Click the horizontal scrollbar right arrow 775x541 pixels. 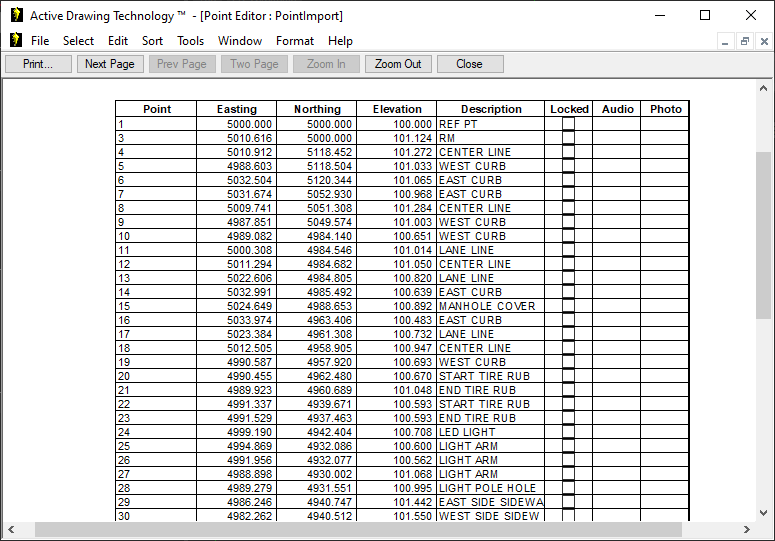point(745,529)
